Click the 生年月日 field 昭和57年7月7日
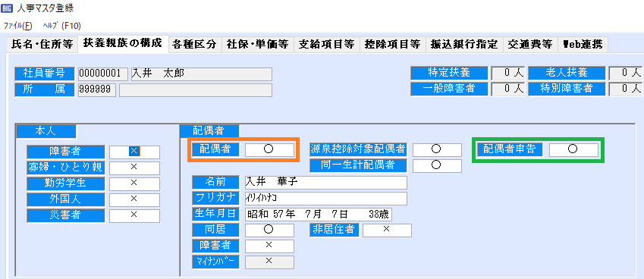 pos(319,215)
